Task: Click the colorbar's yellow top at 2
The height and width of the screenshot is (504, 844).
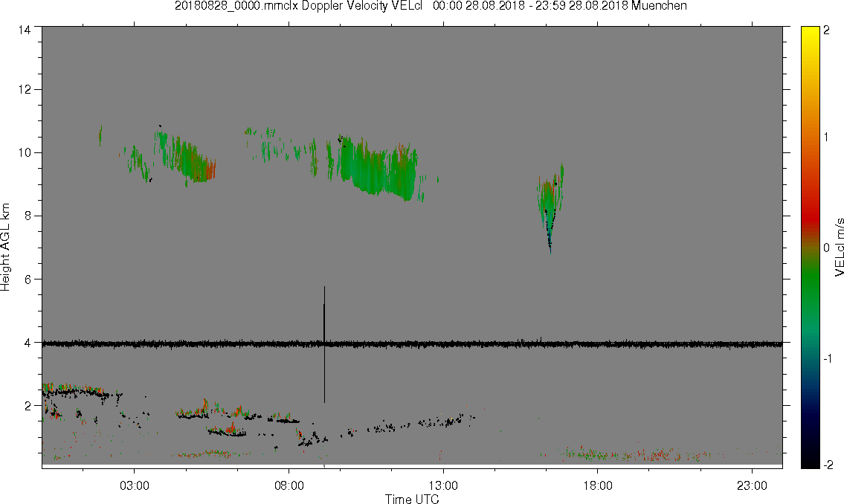Action: 810,30
